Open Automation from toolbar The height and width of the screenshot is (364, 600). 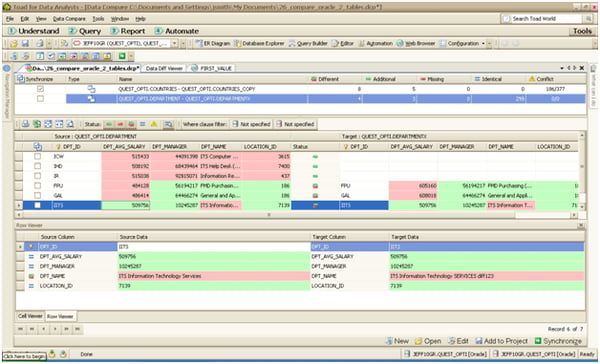click(x=375, y=44)
